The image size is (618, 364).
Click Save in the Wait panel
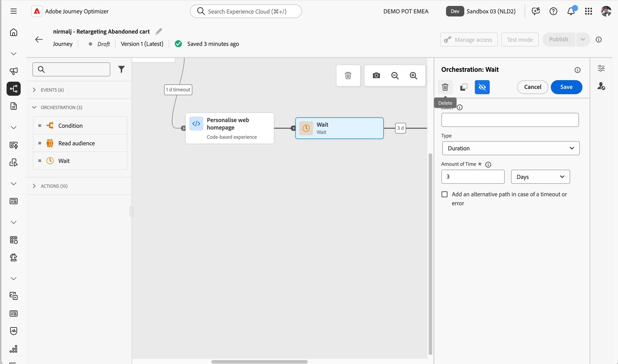click(566, 87)
